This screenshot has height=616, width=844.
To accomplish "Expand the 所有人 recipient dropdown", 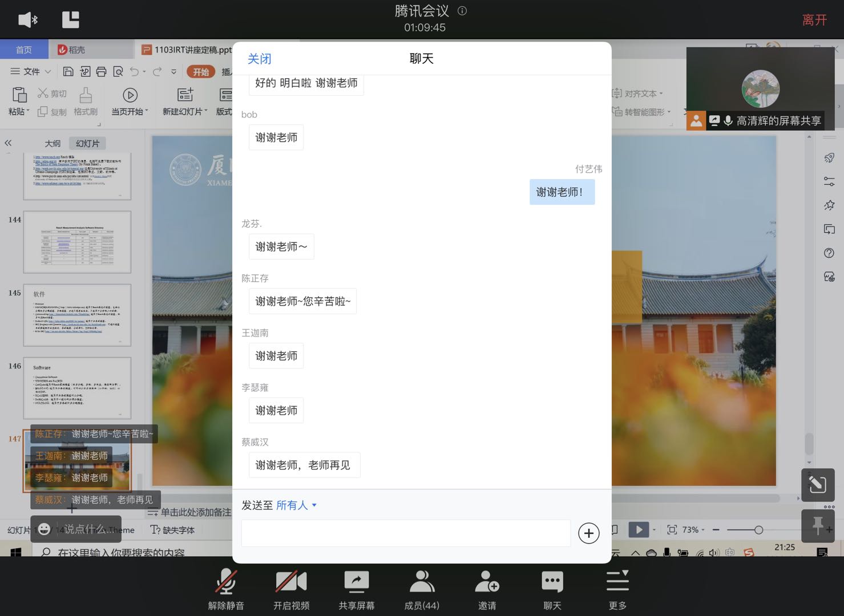I will pyautogui.click(x=296, y=505).
